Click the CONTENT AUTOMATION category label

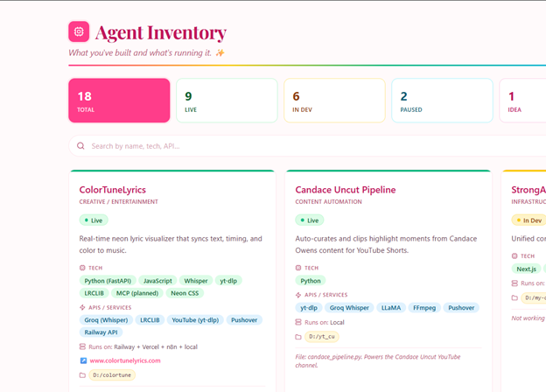click(328, 202)
